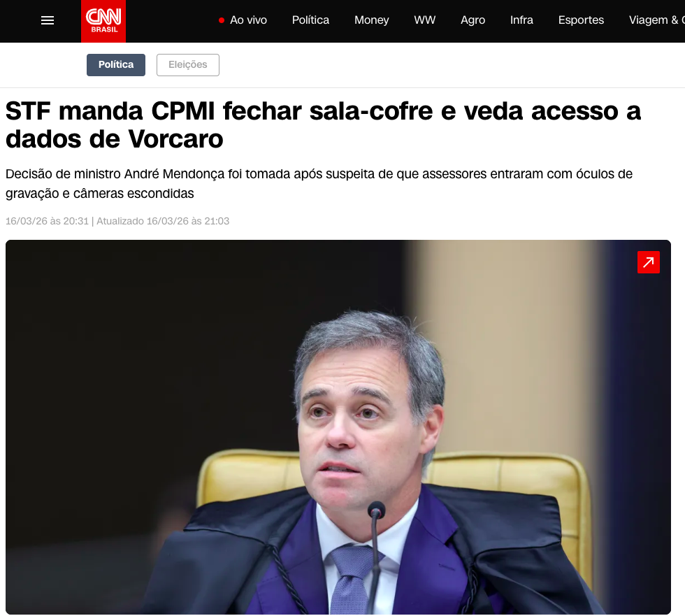Open the minister photo thumbnail
This screenshot has height=616, width=685.
[x=338, y=427]
